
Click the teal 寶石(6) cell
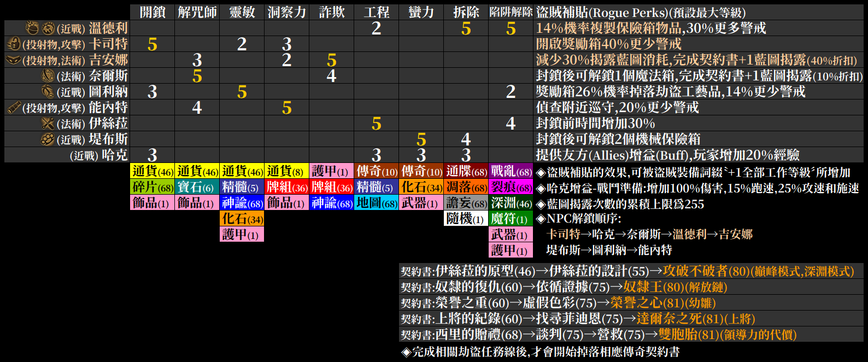[x=197, y=187]
